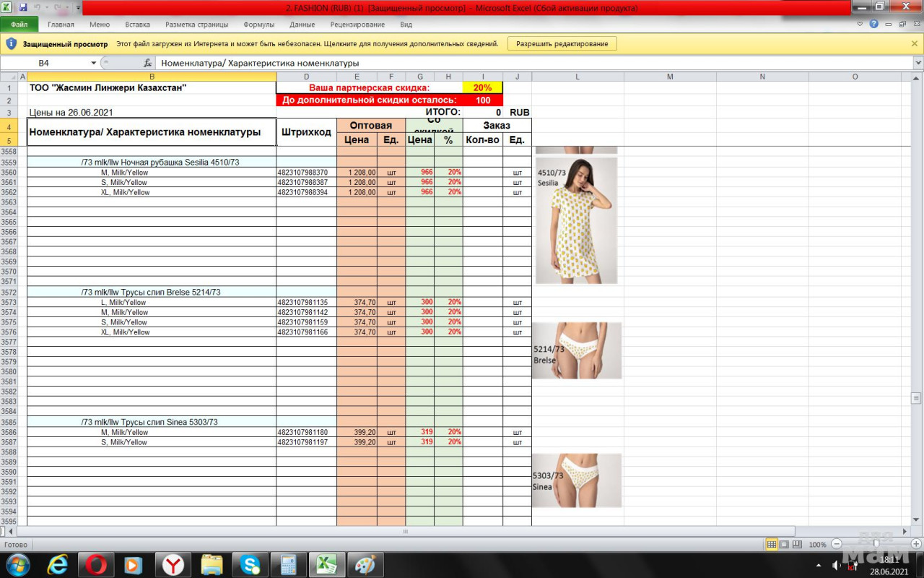
Task: Open the Файл tab
Action: tap(19, 25)
